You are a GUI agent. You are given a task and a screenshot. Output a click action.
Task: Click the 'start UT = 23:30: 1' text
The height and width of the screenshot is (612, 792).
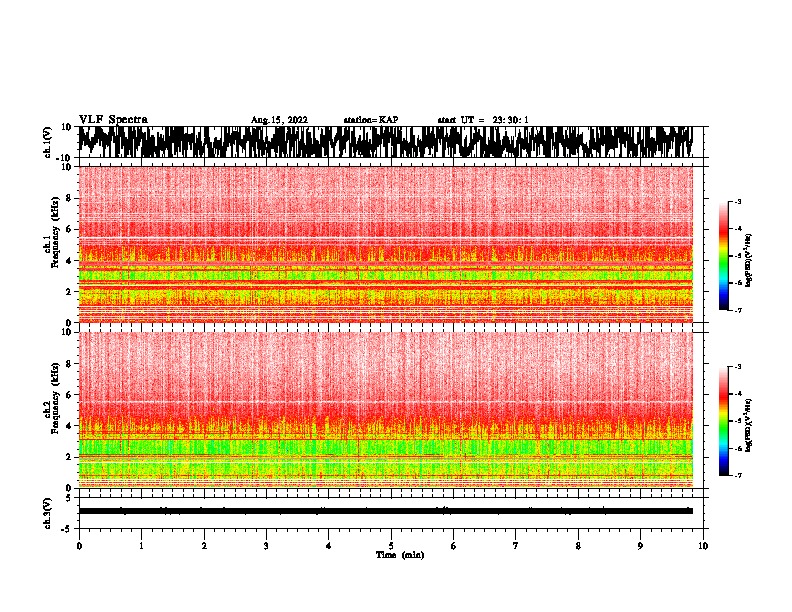coord(483,120)
